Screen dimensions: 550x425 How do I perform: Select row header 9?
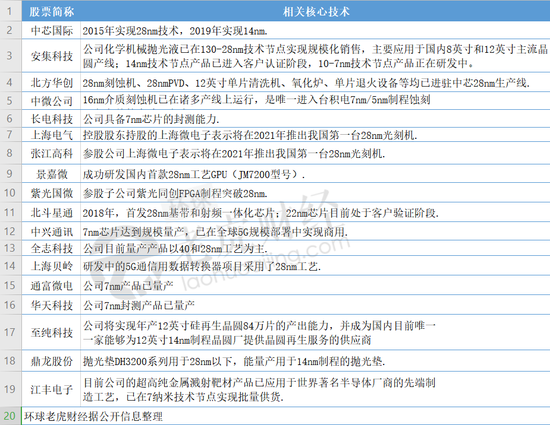tap(11, 173)
